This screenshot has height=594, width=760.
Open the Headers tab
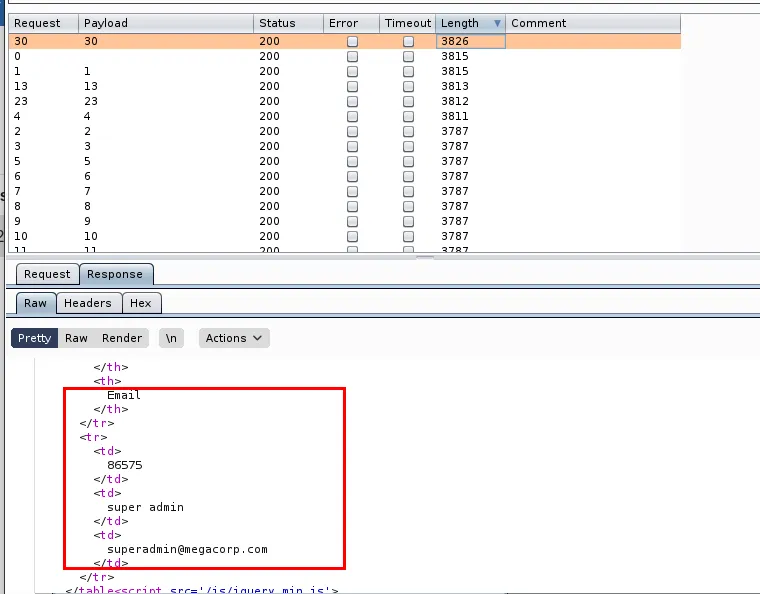(88, 303)
